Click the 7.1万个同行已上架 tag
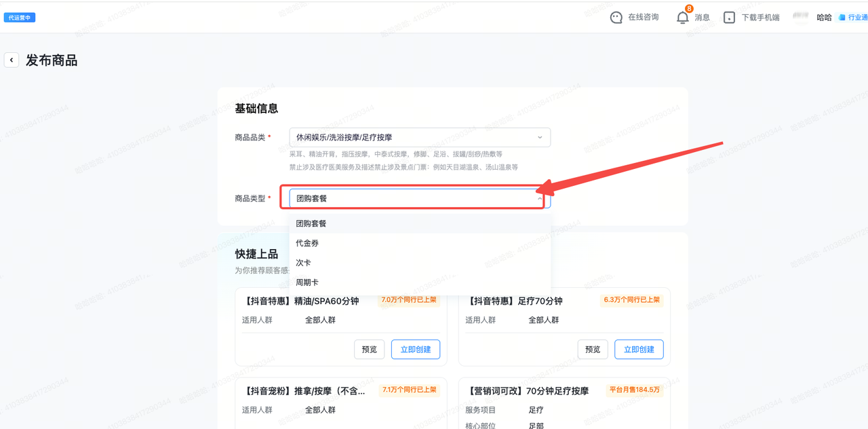 click(x=410, y=390)
